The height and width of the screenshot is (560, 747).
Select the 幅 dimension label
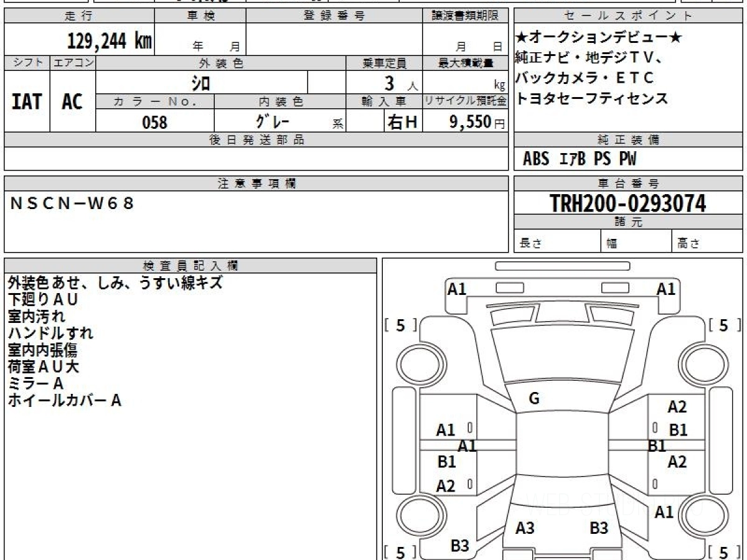click(612, 244)
